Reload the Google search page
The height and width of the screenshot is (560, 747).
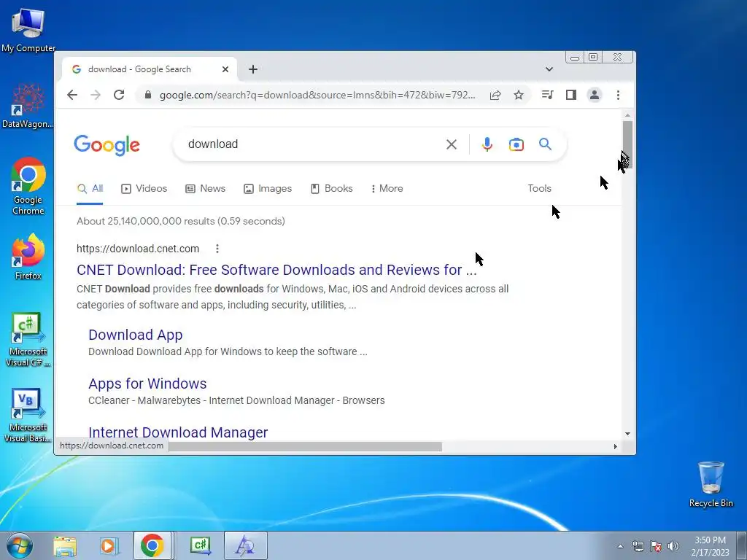click(119, 95)
